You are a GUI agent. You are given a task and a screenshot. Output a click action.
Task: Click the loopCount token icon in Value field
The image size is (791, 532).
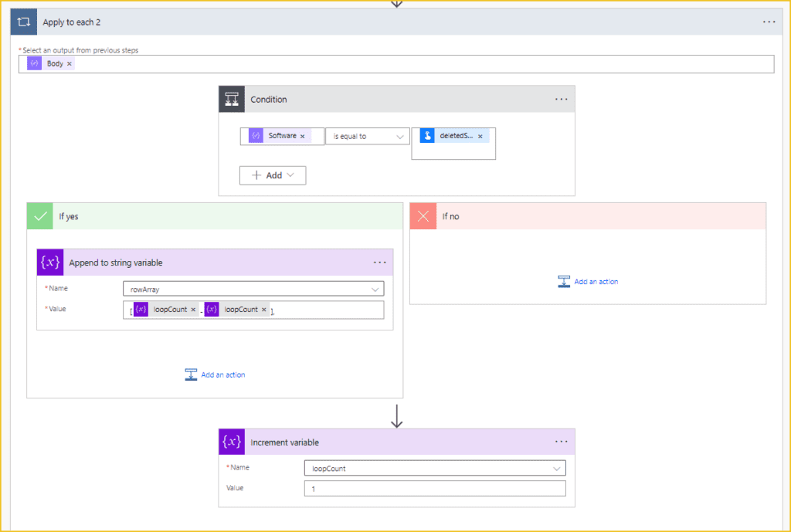pos(140,309)
